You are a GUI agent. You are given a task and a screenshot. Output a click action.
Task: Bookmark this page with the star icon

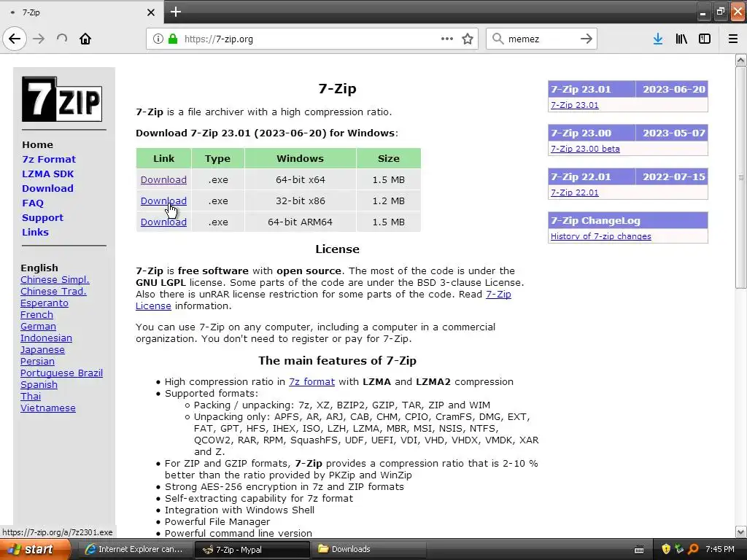pos(468,39)
